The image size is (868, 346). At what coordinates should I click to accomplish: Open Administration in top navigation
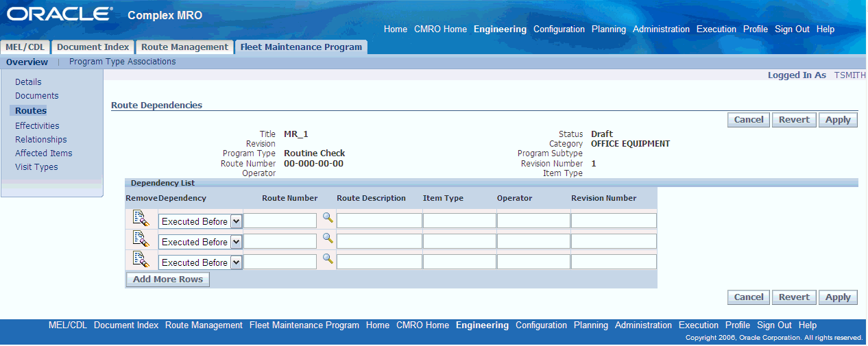coord(661,29)
